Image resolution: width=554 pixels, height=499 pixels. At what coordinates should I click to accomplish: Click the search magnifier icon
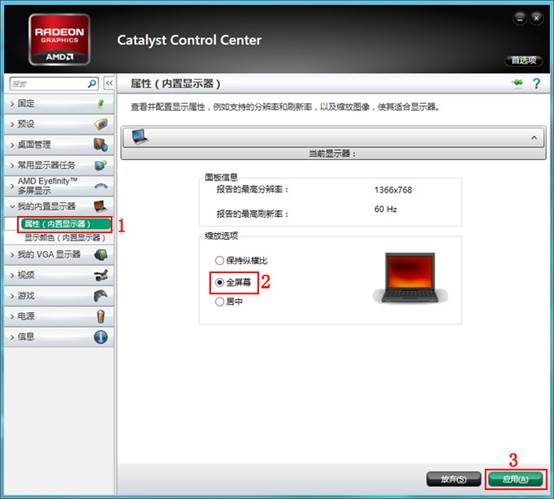92,84
